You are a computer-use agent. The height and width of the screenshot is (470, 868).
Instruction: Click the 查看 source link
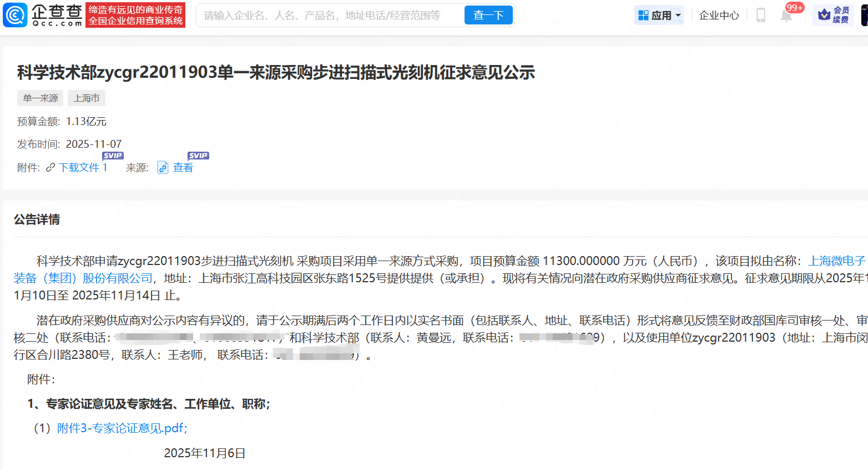pos(184,167)
